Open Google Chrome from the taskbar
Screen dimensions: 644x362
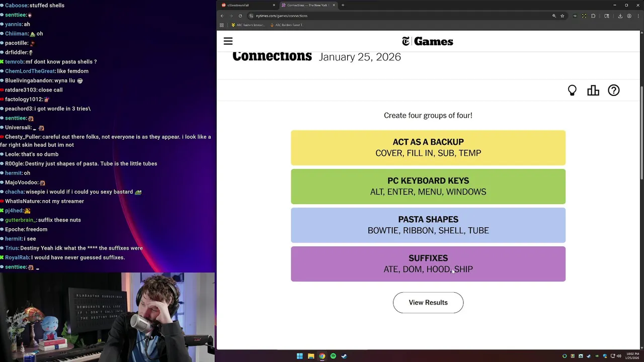322,356
